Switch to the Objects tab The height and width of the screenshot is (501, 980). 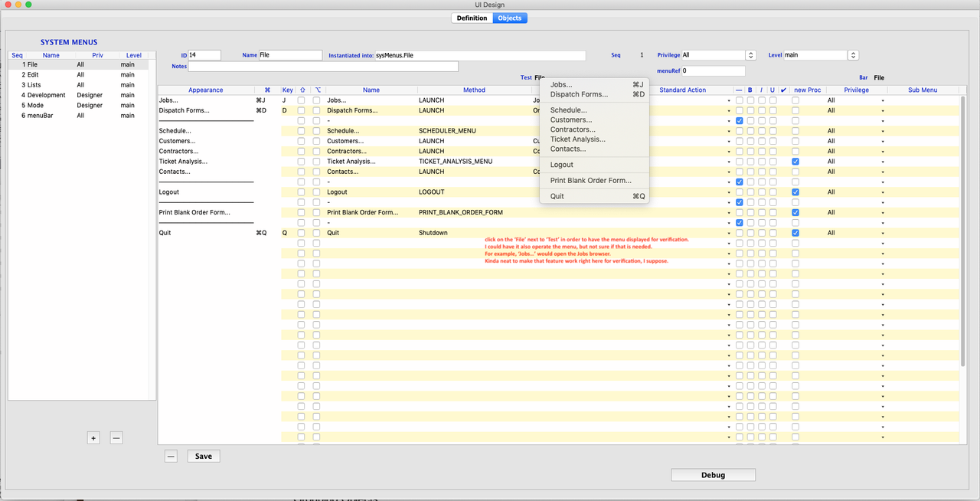click(x=510, y=18)
